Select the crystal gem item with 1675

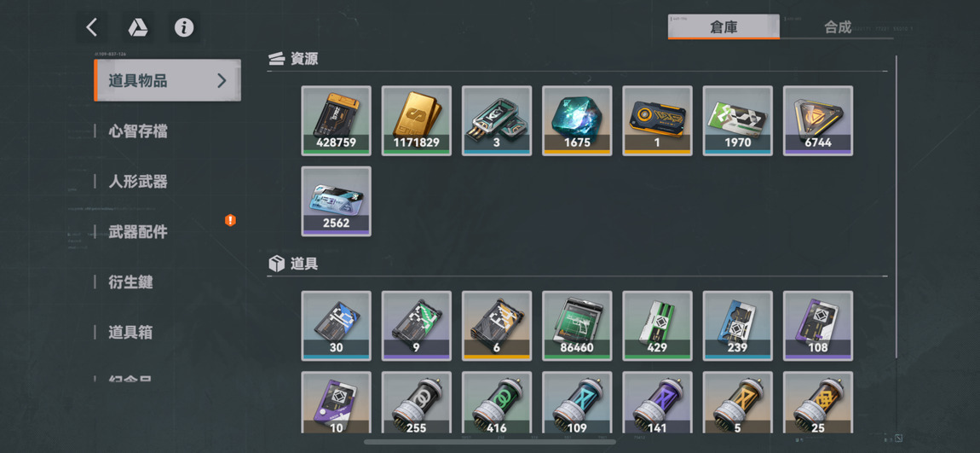click(577, 121)
